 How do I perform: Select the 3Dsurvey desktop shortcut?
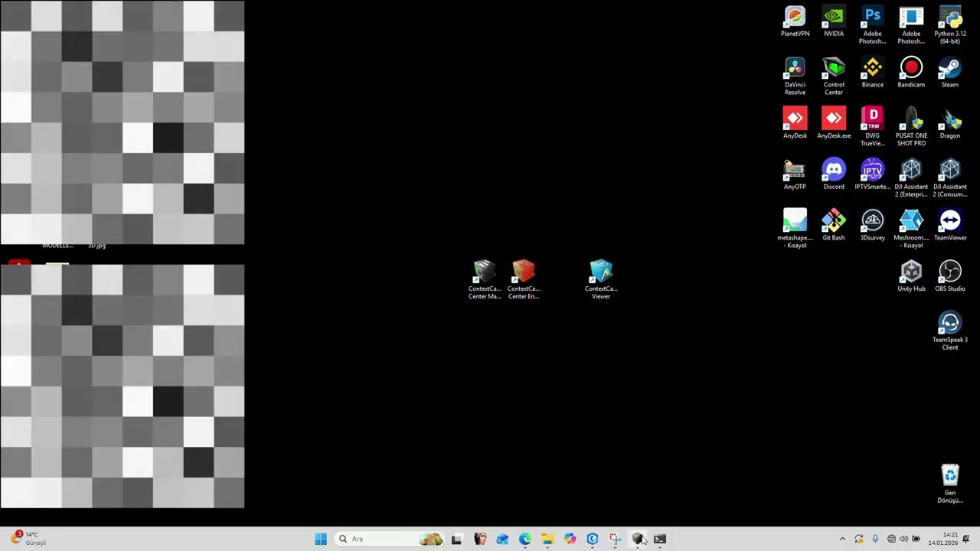click(x=872, y=226)
